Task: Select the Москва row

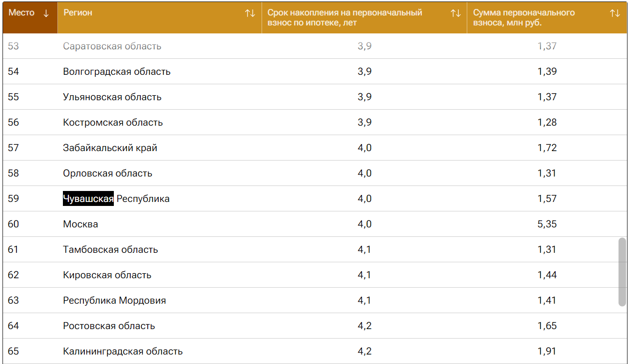Action: click(80, 224)
